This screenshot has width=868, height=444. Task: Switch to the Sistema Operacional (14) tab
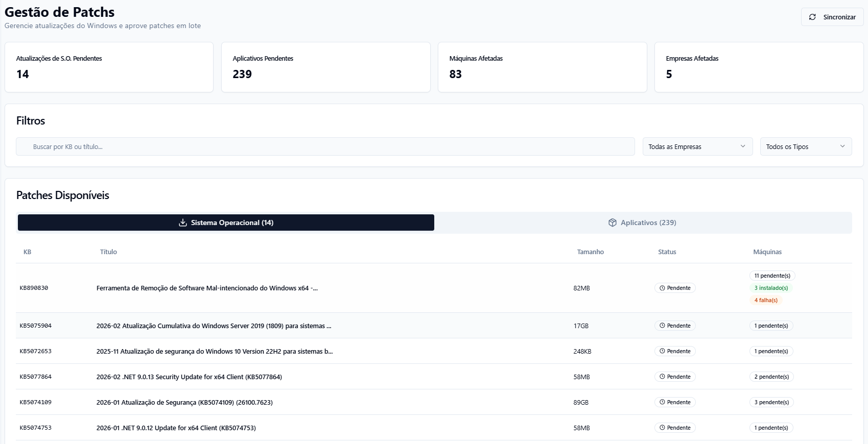click(x=226, y=223)
